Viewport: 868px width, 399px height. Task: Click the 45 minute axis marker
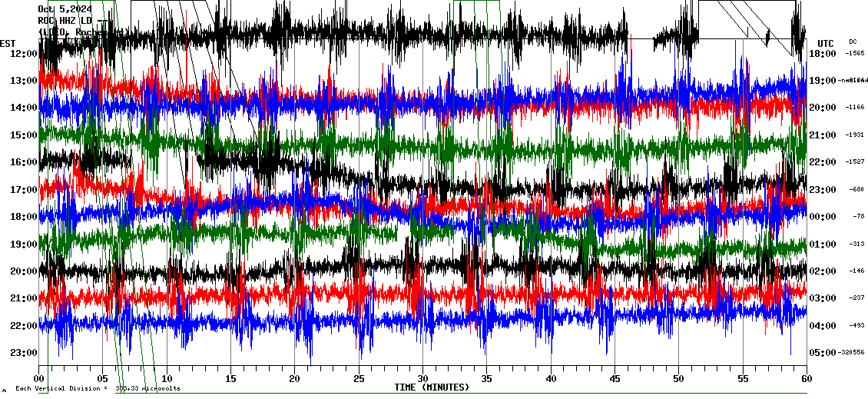click(615, 379)
